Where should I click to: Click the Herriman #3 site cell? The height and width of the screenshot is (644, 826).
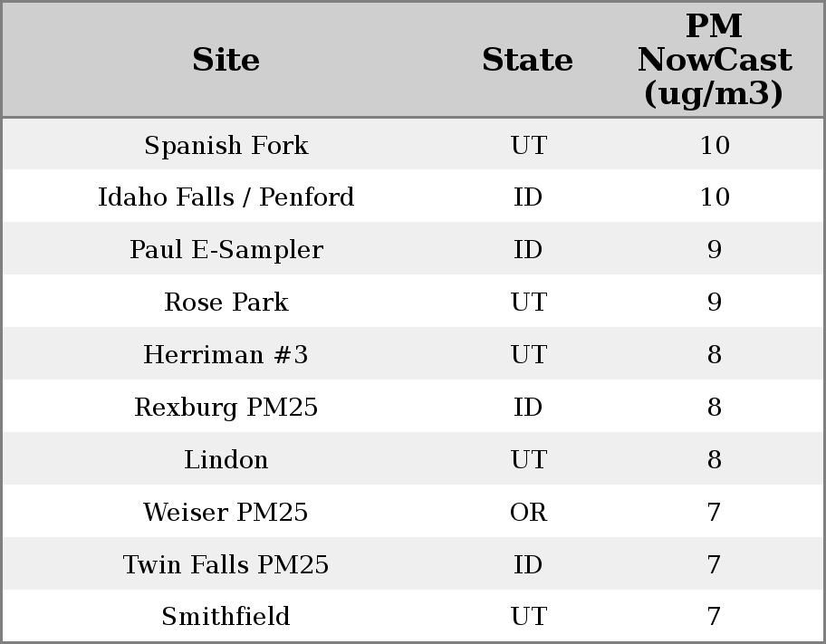click(226, 355)
